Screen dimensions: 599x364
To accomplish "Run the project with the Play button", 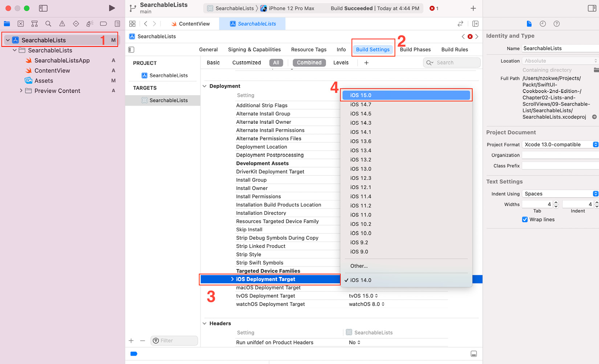I will (112, 8).
